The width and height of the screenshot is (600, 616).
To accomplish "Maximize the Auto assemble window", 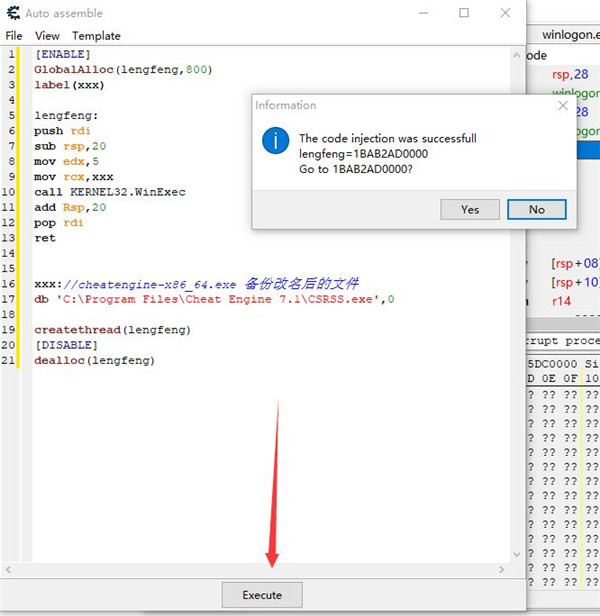I will click(464, 13).
